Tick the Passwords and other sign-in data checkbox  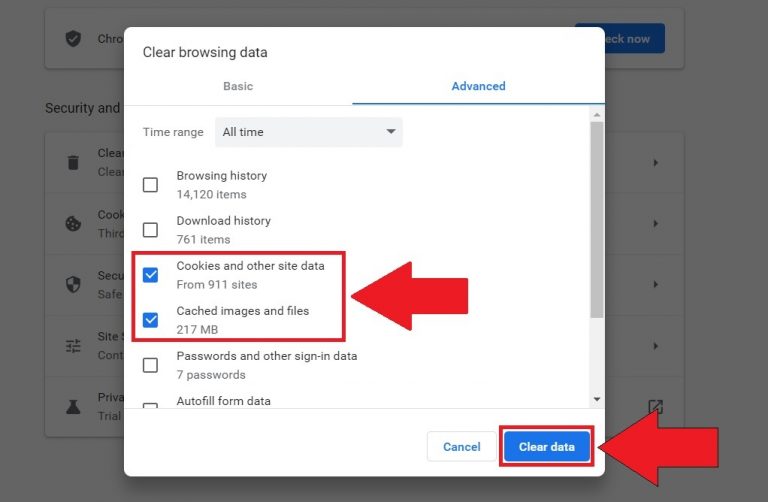click(x=150, y=365)
